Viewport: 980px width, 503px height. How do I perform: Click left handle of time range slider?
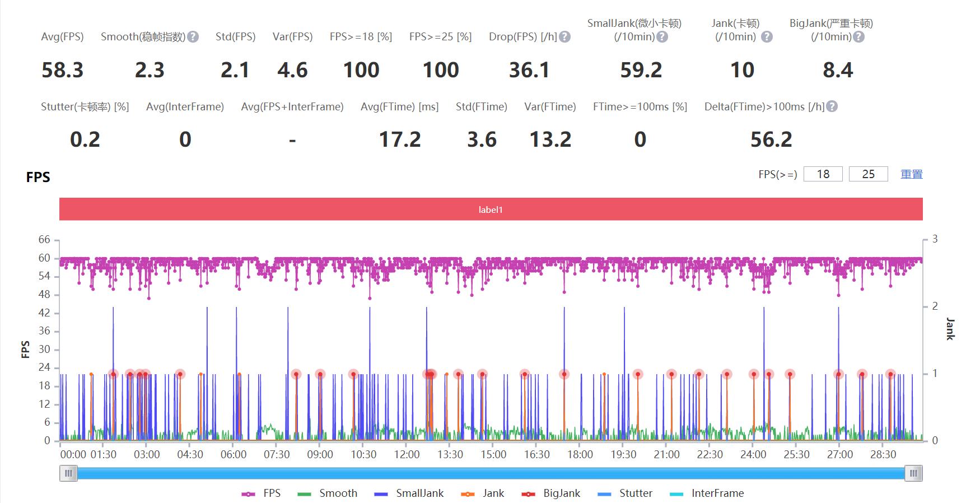(68, 474)
